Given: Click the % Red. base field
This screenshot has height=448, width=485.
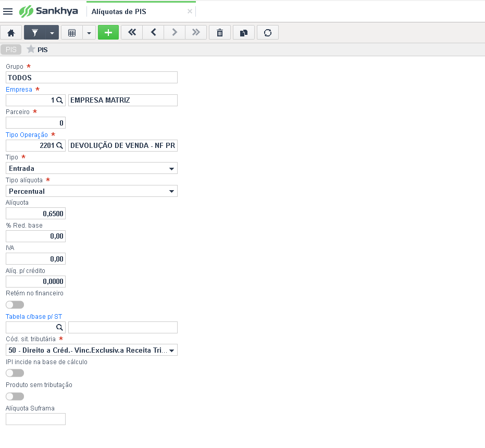Looking at the screenshot, I should coord(35,236).
